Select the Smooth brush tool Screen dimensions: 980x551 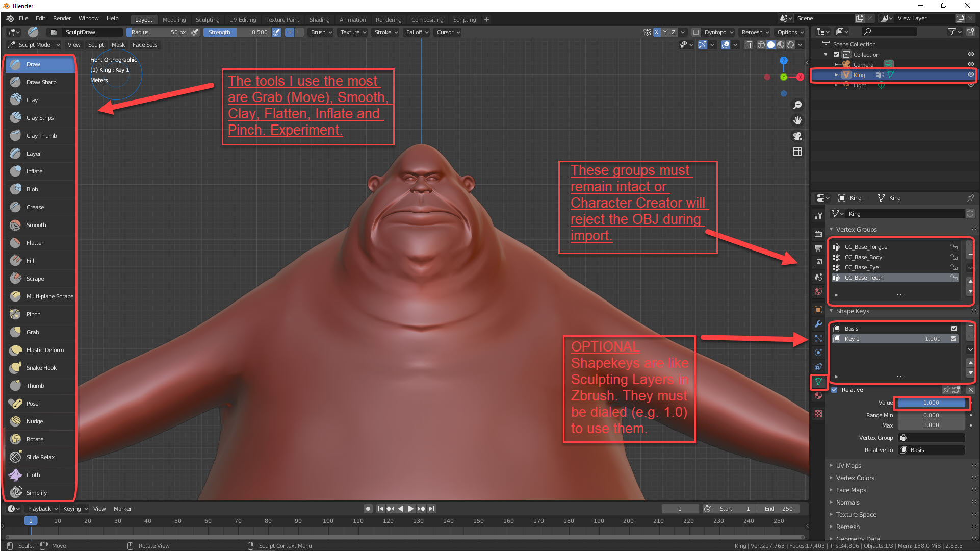pyautogui.click(x=41, y=225)
